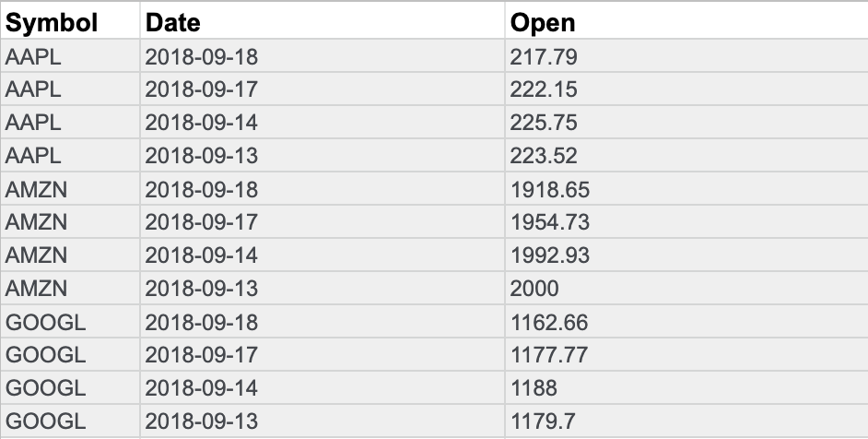Select the cell with Open value 217.79
Viewport: 868px width, 439px height.
(x=544, y=57)
